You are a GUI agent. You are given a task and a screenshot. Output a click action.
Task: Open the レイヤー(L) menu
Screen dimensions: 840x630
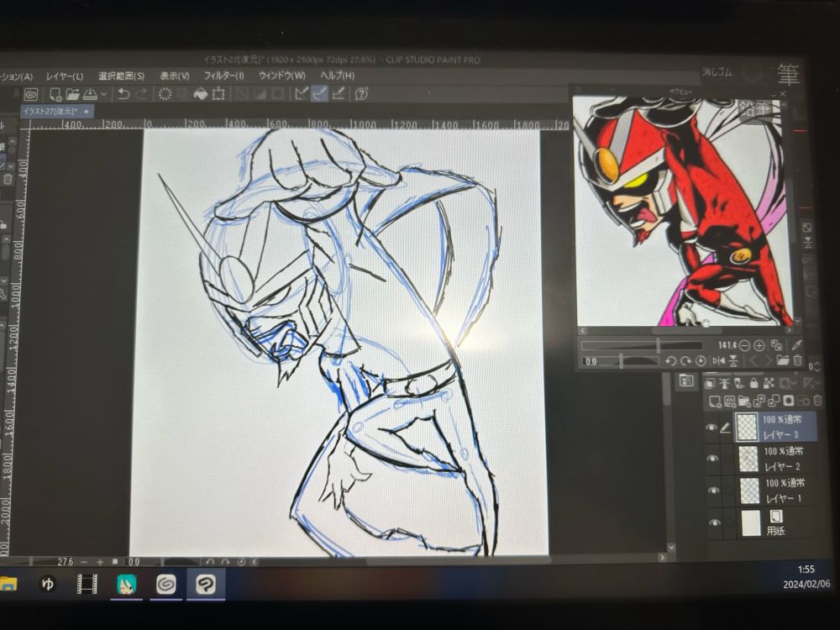point(65,76)
